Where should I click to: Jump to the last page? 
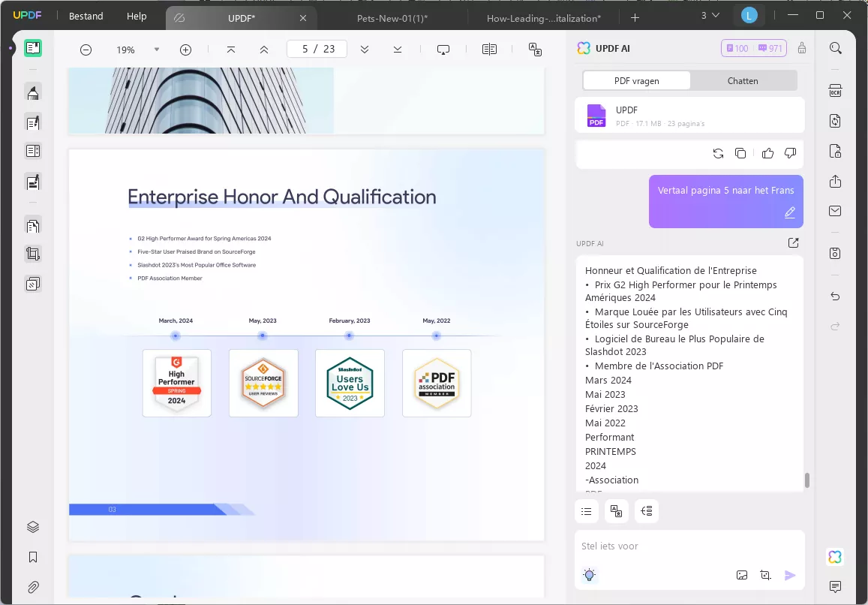coord(398,50)
